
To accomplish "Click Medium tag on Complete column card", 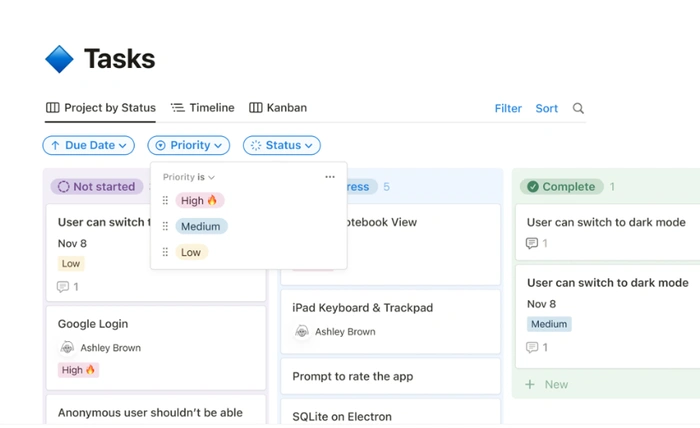I will click(x=549, y=324).
